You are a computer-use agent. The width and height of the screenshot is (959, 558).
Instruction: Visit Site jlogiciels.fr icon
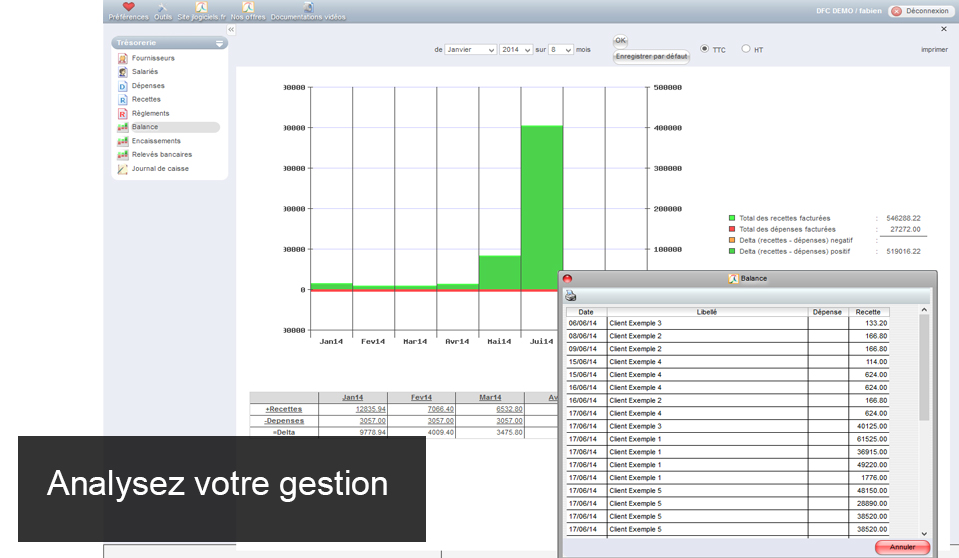pyautogui.click(x=201, y=7)
